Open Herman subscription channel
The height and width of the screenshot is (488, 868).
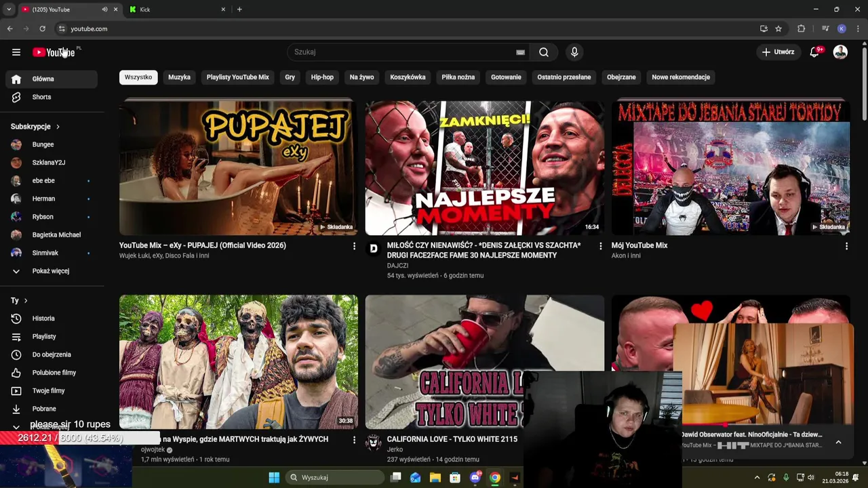pyautogui.click(x=52, y=199)
